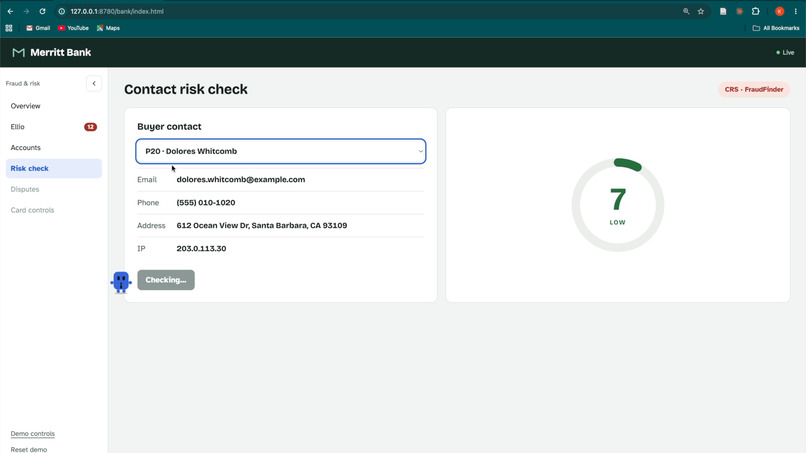
Task: Open the YouTube bookmark
Action: [x=73, y=28]
